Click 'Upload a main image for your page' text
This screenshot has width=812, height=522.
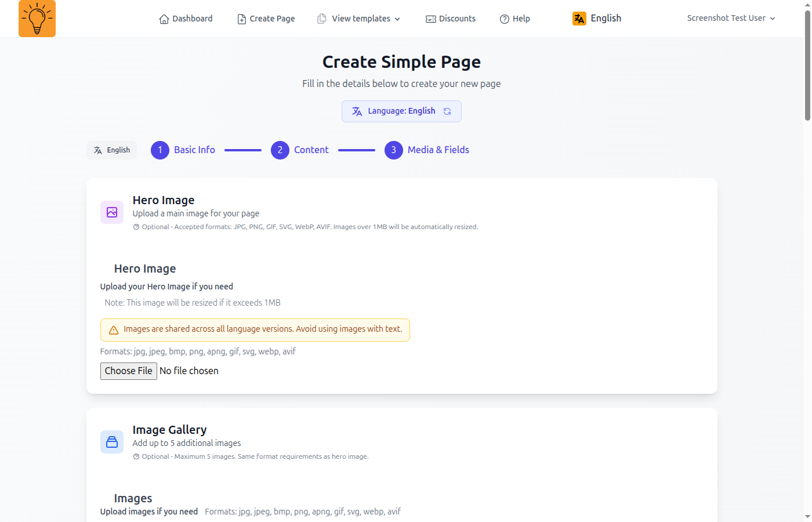point(196,213)
